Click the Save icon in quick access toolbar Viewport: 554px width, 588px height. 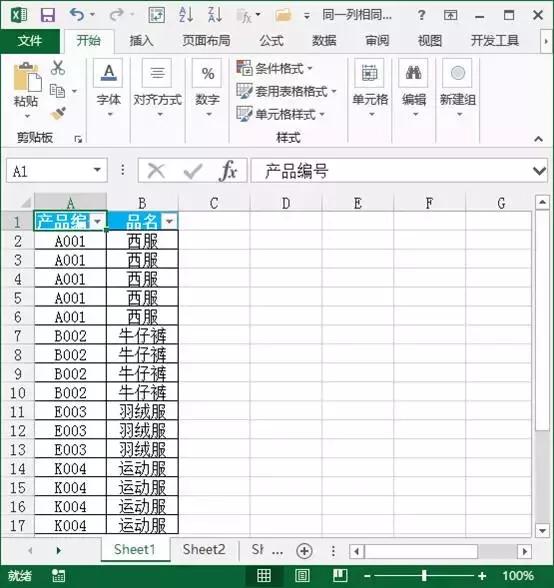48,15
